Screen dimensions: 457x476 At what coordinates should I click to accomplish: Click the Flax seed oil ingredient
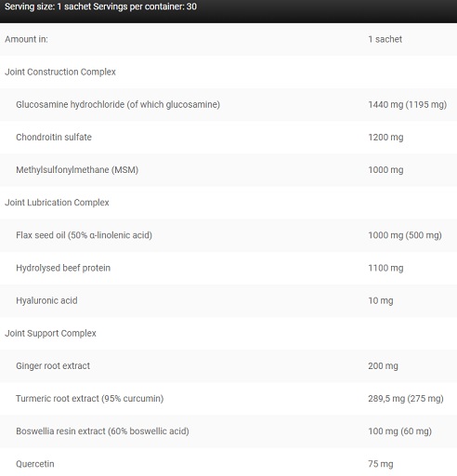pyautogui.click(x=84, y=235)
